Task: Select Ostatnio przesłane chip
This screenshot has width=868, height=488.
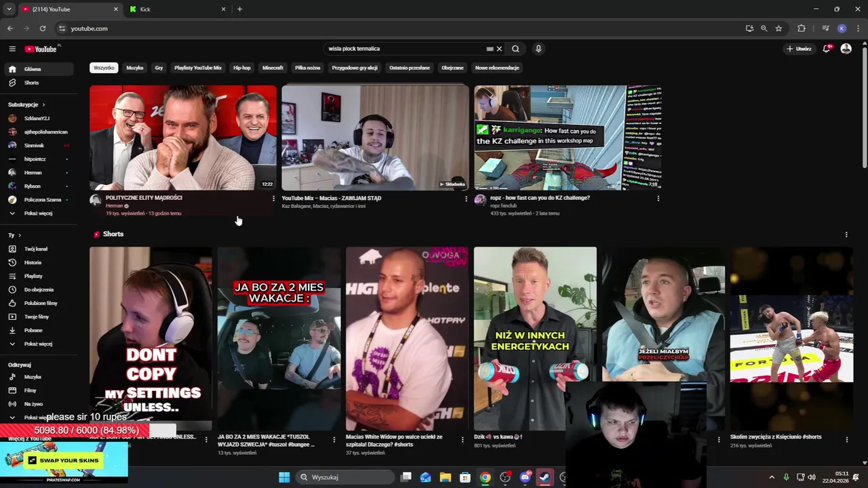Action: [x=410, y=68]
